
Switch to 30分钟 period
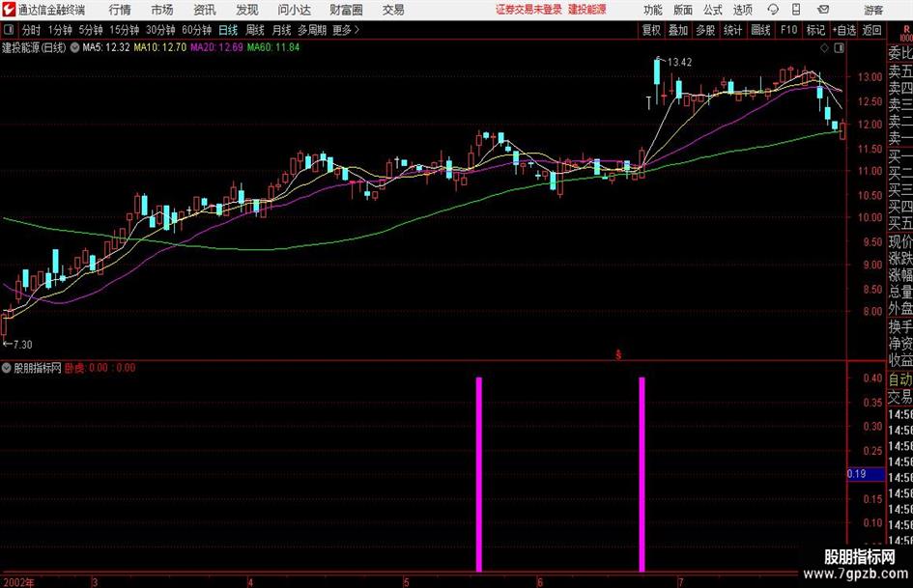(x=160, y=30)
